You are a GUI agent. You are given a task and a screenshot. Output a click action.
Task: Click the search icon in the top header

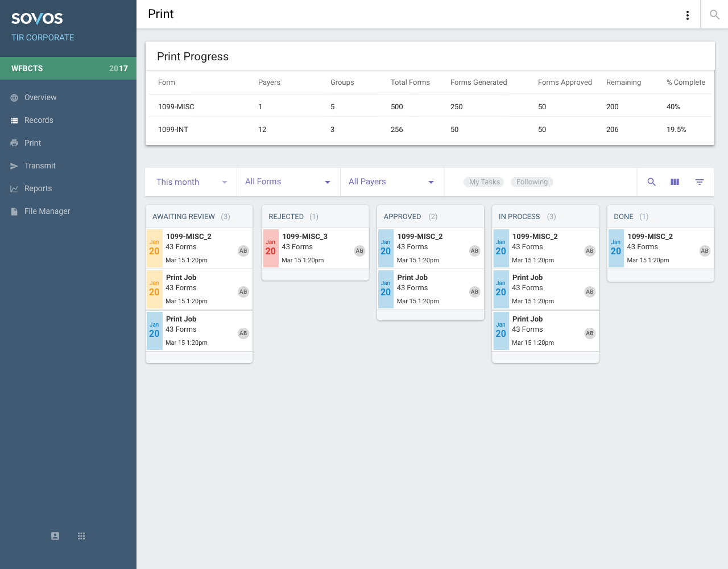714,15
